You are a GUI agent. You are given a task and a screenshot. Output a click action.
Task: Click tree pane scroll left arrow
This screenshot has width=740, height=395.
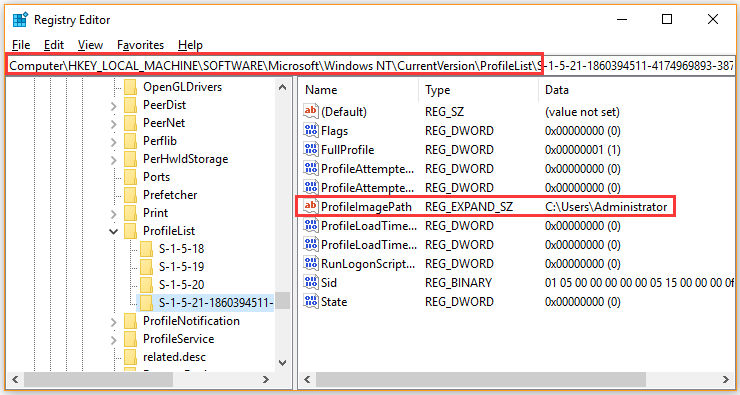click(x=15, y=379)
